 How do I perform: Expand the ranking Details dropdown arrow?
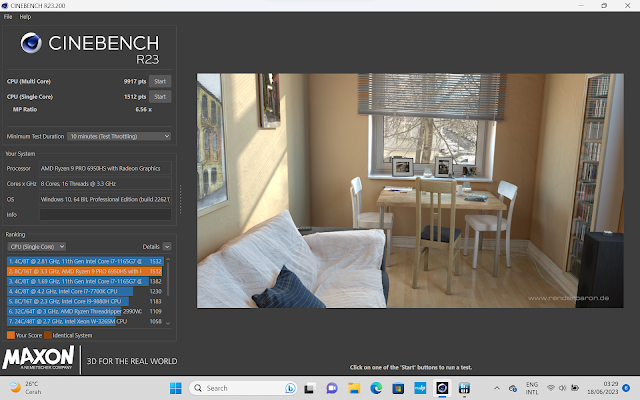pyautogui.click(x=167, y=247)
